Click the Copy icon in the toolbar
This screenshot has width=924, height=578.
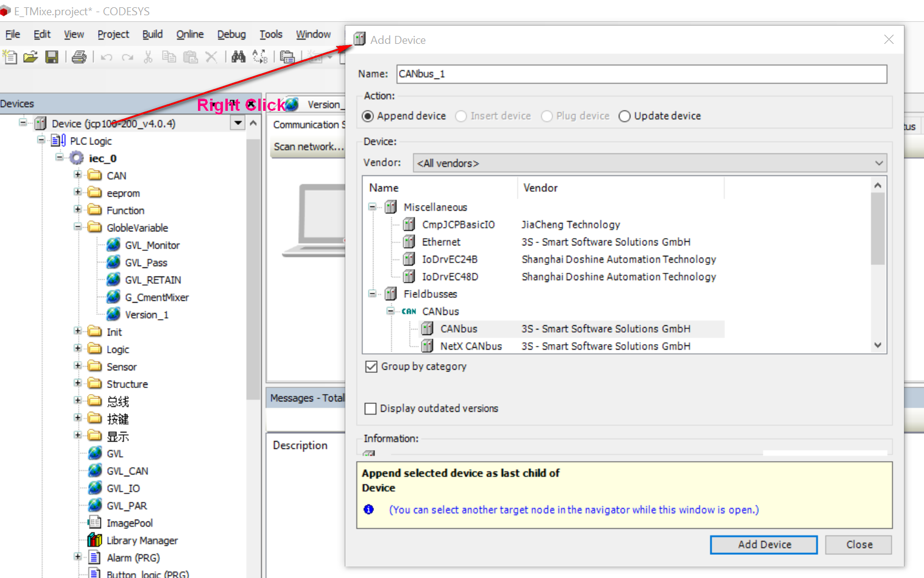[169, 57]
